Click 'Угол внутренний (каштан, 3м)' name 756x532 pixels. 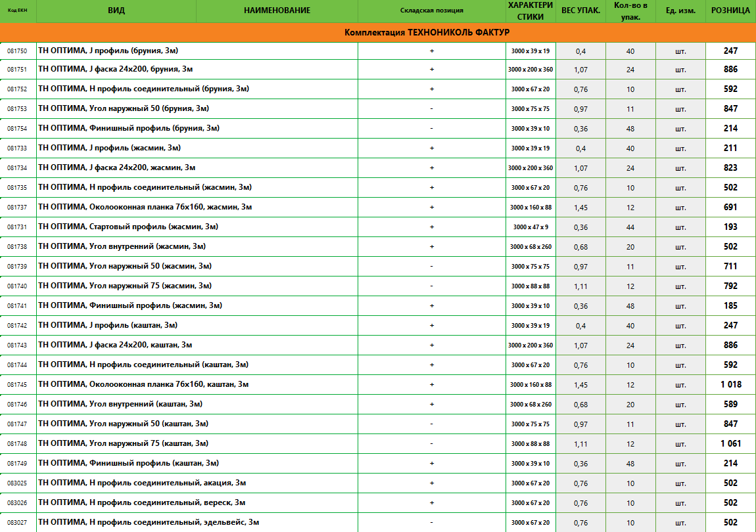point(145,404)
